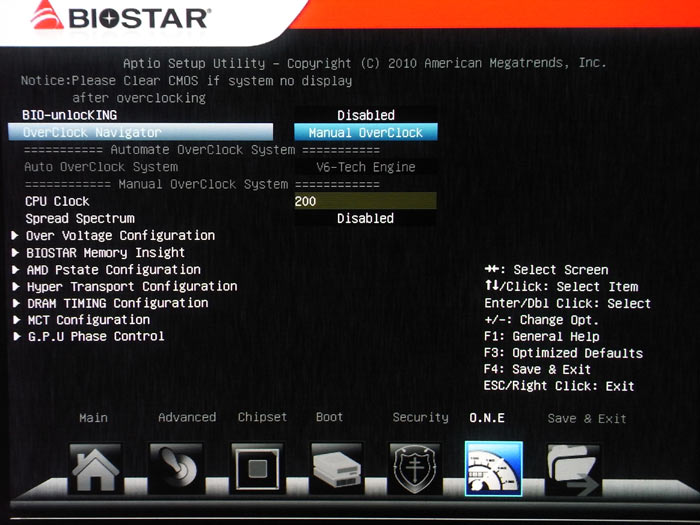Click the Select Screen hint text
Screen dimensions: 700x525
pos(561,270)
